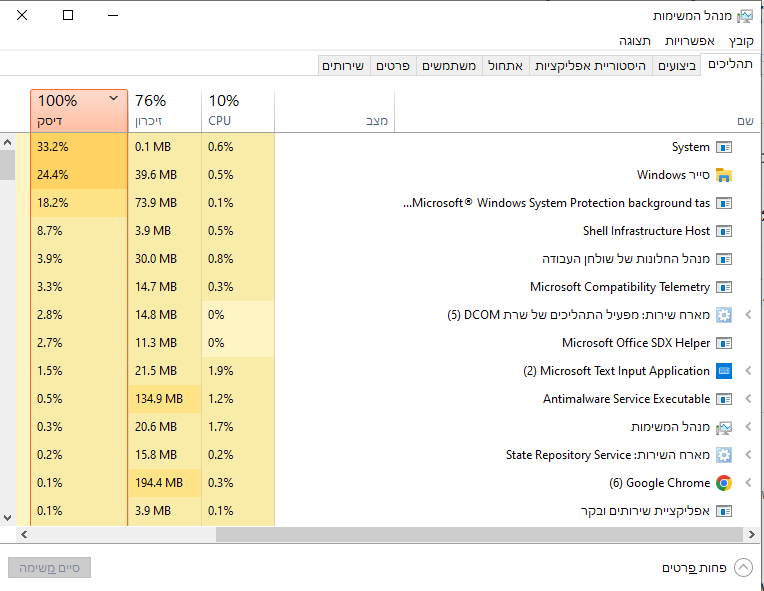764x591 pixels.
Task: Select the Shell Infrastructure Host name
Action: [646, 231]
